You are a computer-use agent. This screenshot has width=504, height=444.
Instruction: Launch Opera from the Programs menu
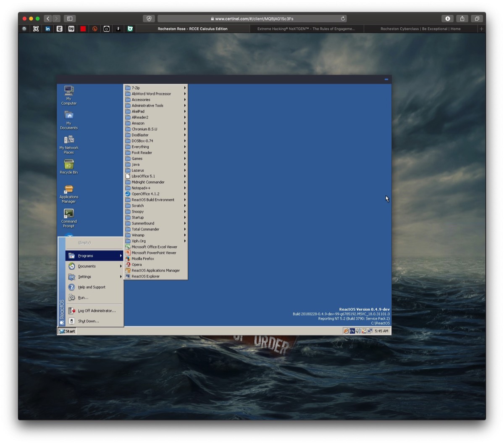pyautogui.click(x=156, y=264)
